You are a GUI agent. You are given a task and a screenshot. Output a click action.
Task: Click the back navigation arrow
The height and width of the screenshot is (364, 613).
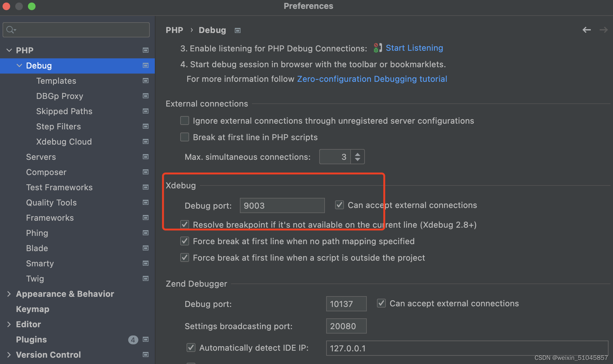[586, 30]
